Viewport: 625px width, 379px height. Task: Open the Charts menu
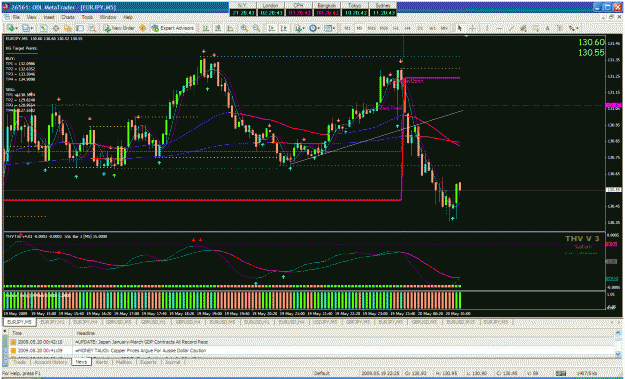pos(68,18)
